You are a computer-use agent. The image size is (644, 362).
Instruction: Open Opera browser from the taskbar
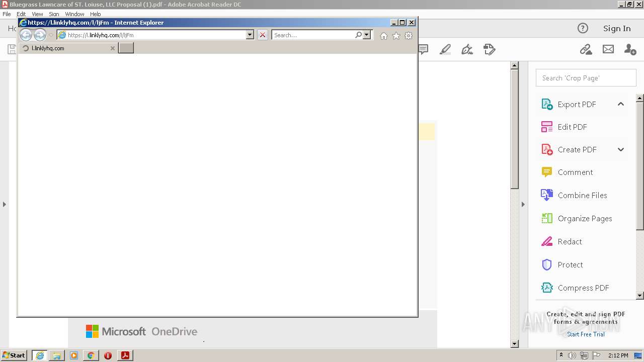108,355
